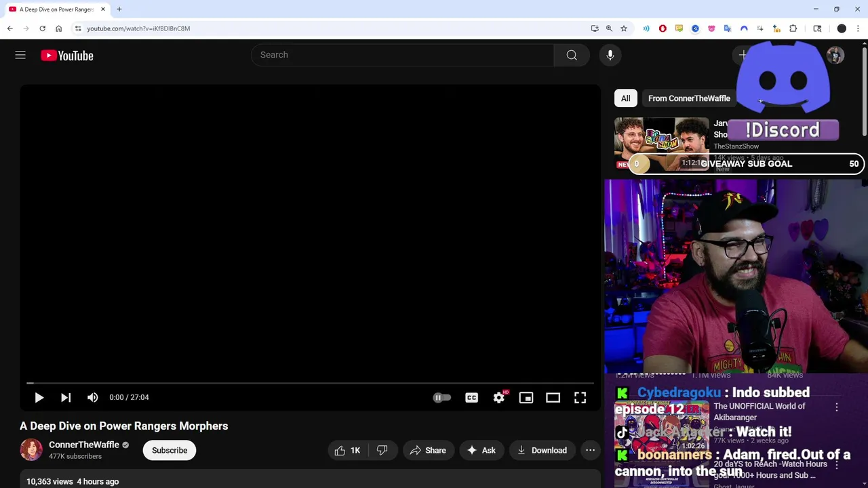Open the Chrome profile avatar

[842, 28]
